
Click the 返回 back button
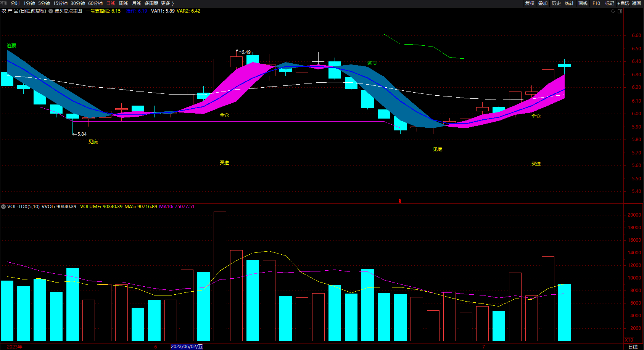click(x=636, y=3)
